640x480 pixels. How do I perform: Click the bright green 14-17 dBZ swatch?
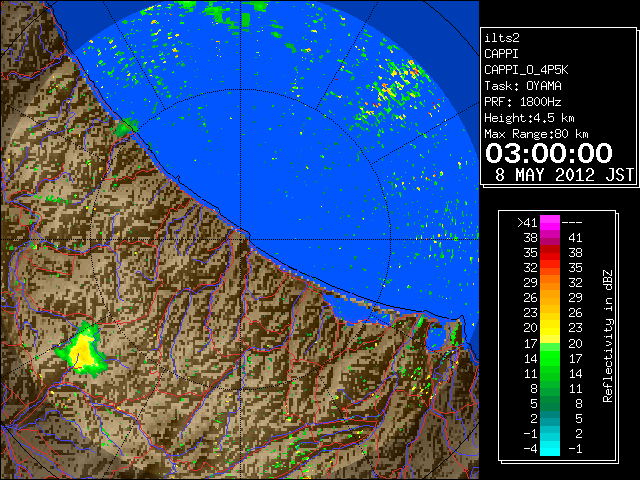(x=550, y=358)
